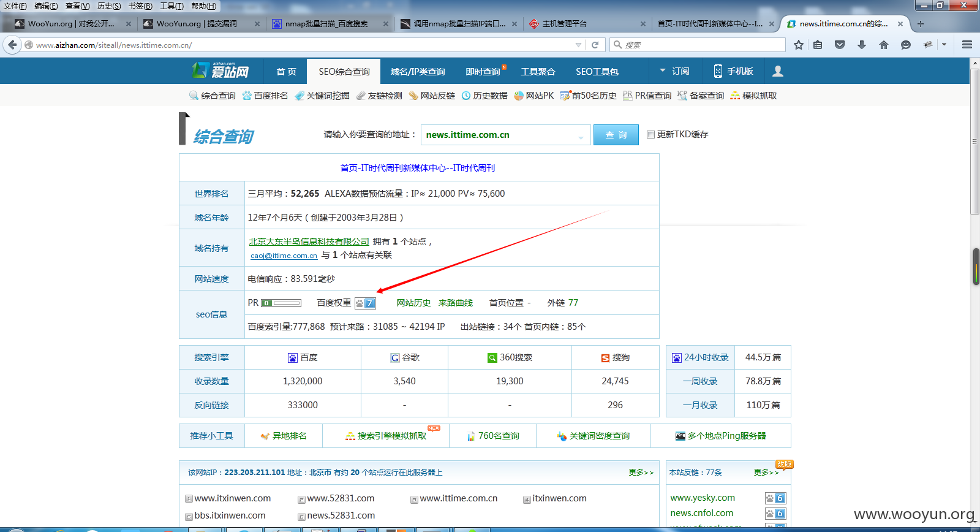Open the browser hamburger menu
Image resolution: width=980 pixels, height=532 pixels.
967,45
